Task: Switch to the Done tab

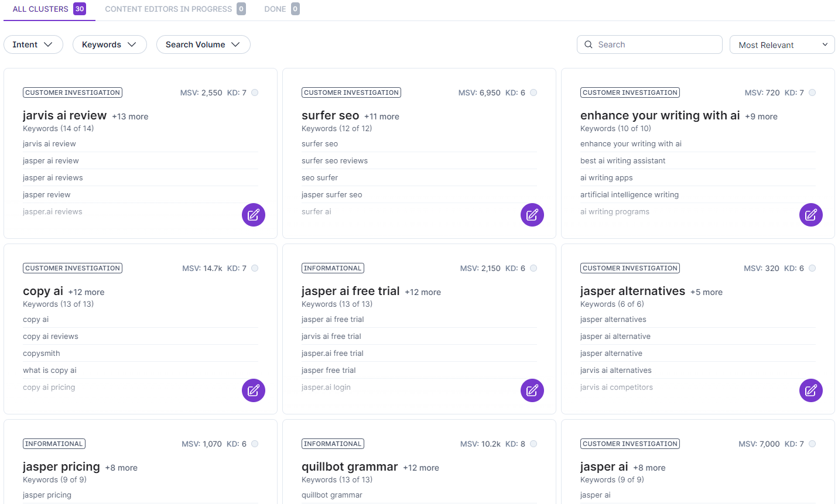Action: point(282,9)
